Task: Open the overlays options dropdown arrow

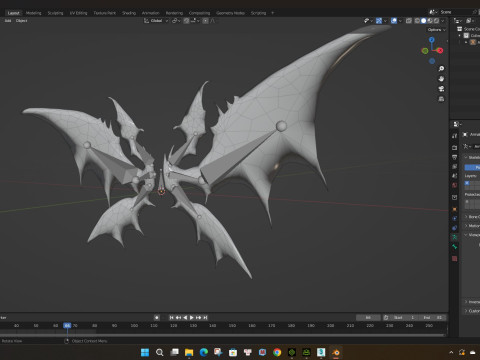Action: point(400,21)
